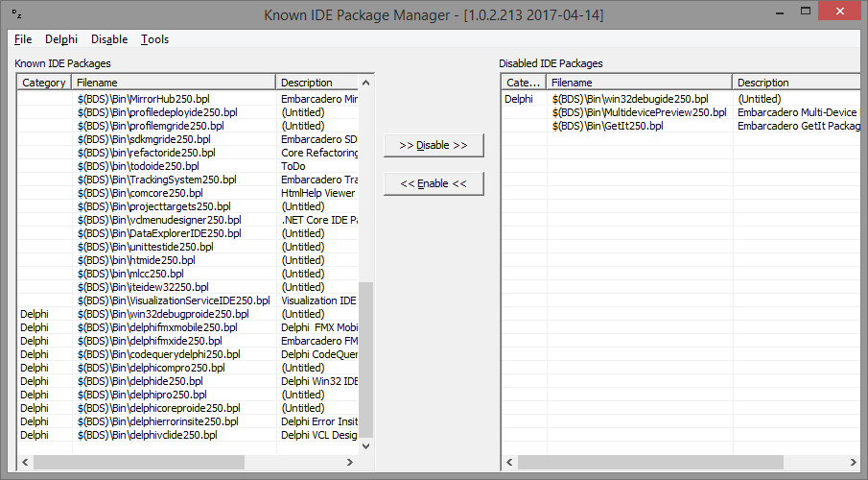Select disabled package MultidevicePreview250.bpl
This screenshot has height=480, width=868.
click(x=682, y=112)
